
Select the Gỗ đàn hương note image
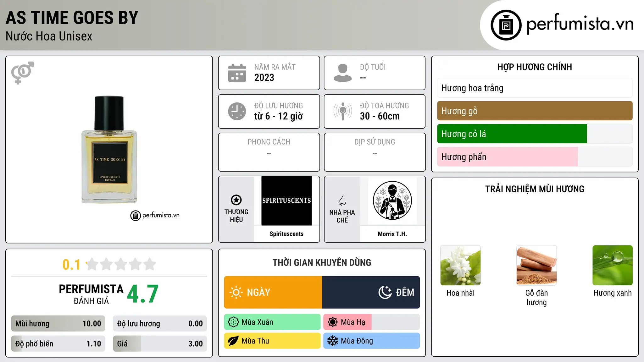point(537,265)
